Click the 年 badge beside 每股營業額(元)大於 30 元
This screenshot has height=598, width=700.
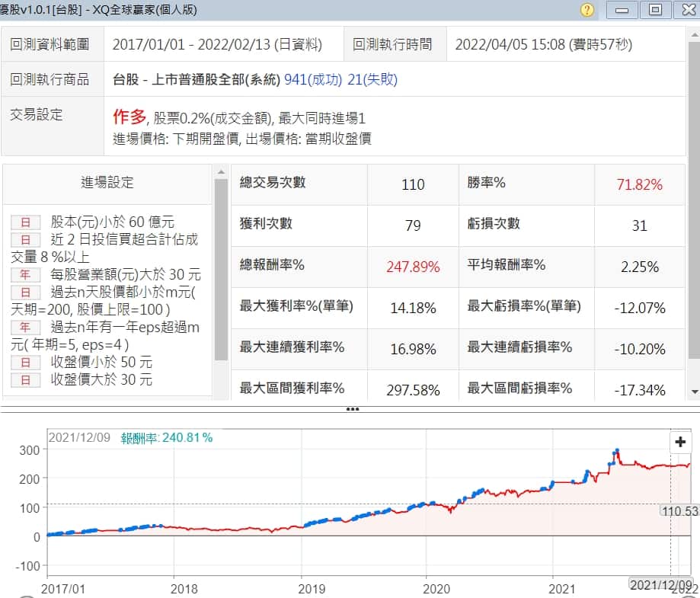pos(25,275)
